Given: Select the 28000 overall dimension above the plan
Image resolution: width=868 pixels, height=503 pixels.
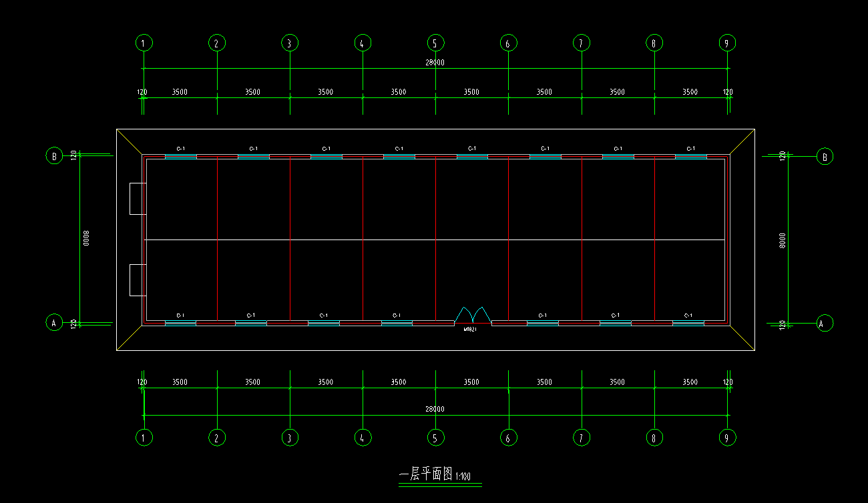Looking at the screenshot, I should coord(435,62).
